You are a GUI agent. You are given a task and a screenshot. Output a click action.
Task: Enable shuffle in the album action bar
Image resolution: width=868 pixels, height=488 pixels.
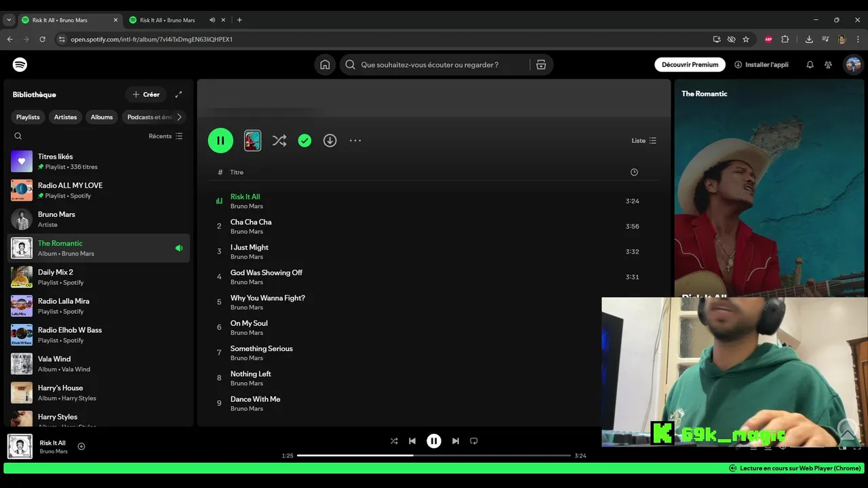click(x=279, y=140)
